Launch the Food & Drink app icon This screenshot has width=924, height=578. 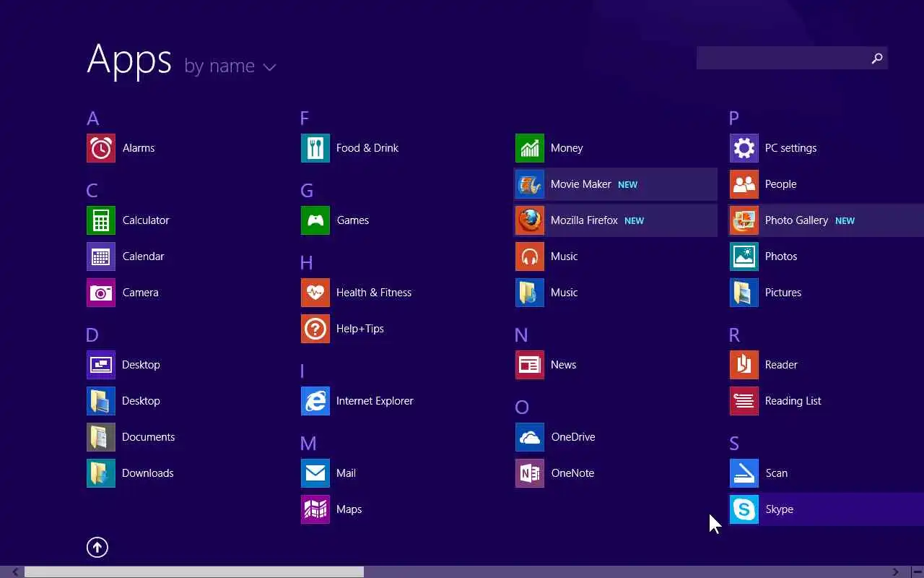tap(315, 148)
